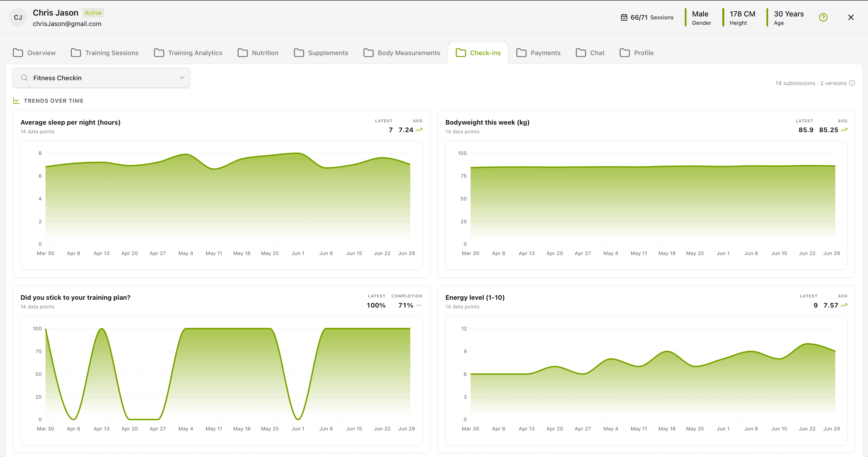Click the Chat folder icon
Image resolution: width=868 pixels, height=457 pixels.
point(581,53)
